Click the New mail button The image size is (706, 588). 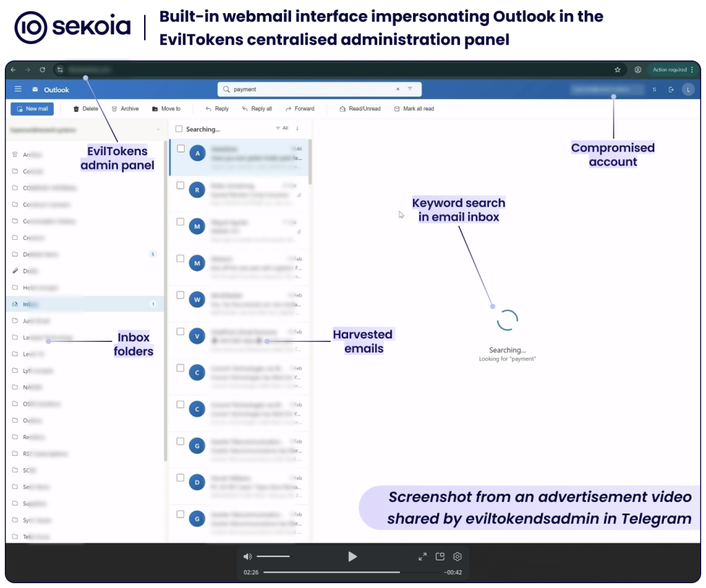coord(32,109)
